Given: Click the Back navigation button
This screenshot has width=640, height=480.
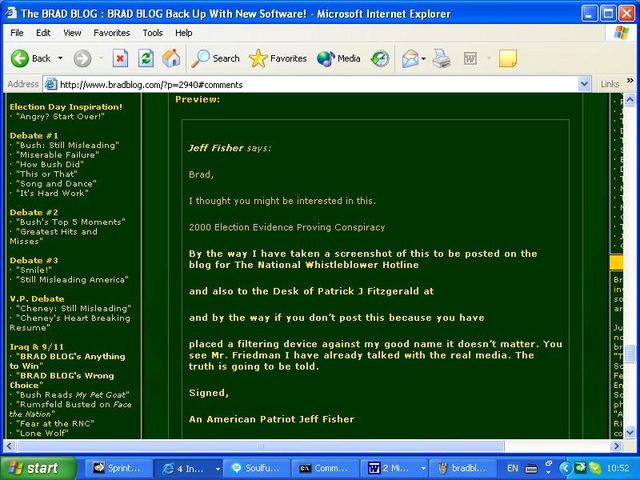Looking at the screenshot, I should point(30,58).
